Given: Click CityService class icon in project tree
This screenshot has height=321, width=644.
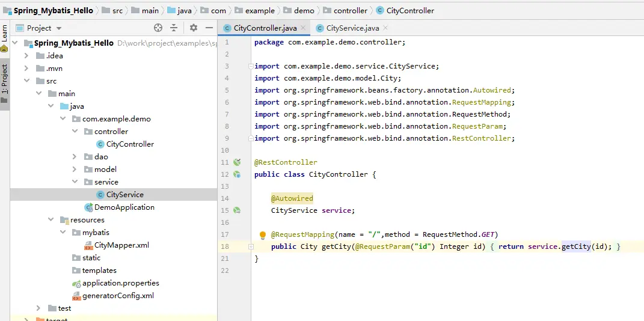Looking at the screenshot, I should pos(100,195).
